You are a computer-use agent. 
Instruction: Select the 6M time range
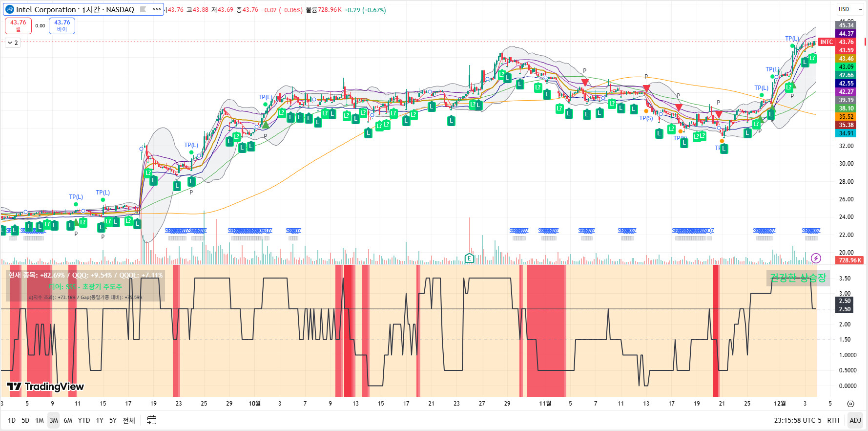tap(68, 420)
